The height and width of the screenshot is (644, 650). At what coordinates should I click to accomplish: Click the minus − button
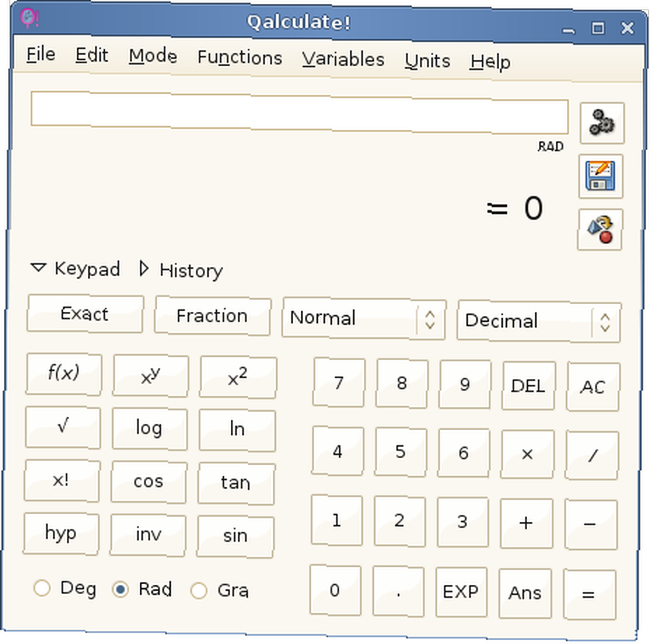pyautogui.click(x=591, y=524)
